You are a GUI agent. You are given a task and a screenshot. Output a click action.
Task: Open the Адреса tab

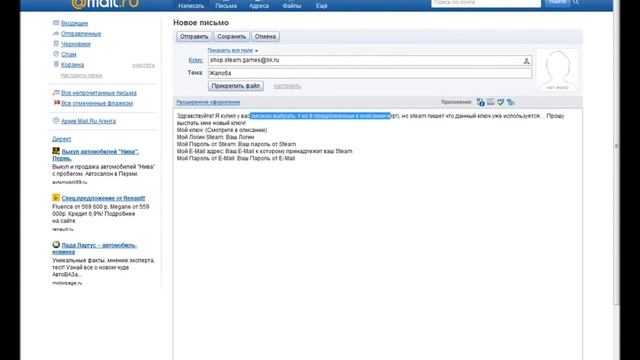259,5
